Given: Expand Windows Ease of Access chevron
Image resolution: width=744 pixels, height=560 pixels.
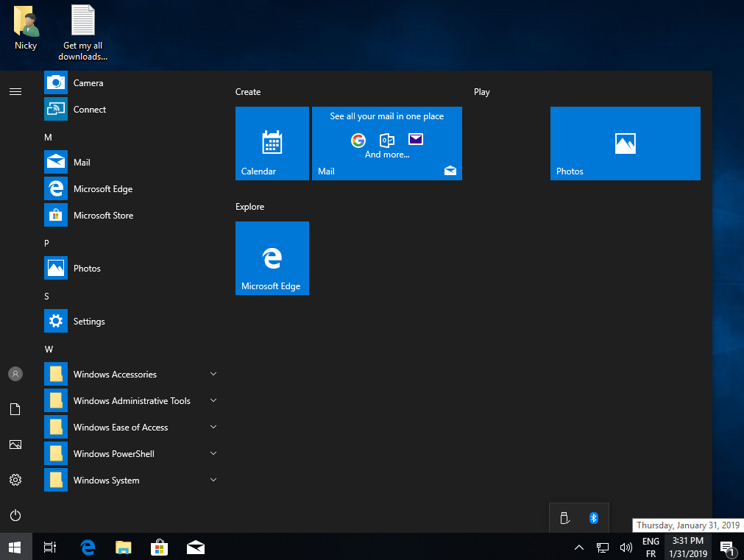Looking at the screenshot, I should (213, 427).
